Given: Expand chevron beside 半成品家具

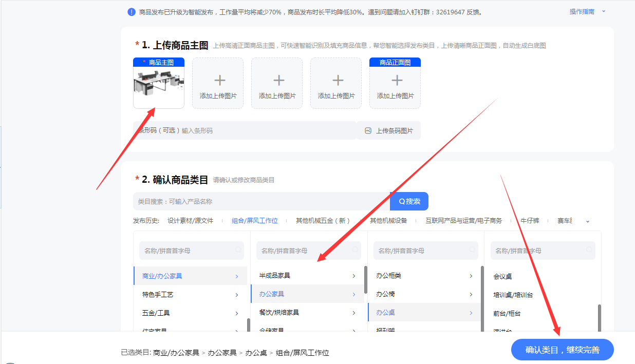Looking at the screenshot, I should (354, 276).
